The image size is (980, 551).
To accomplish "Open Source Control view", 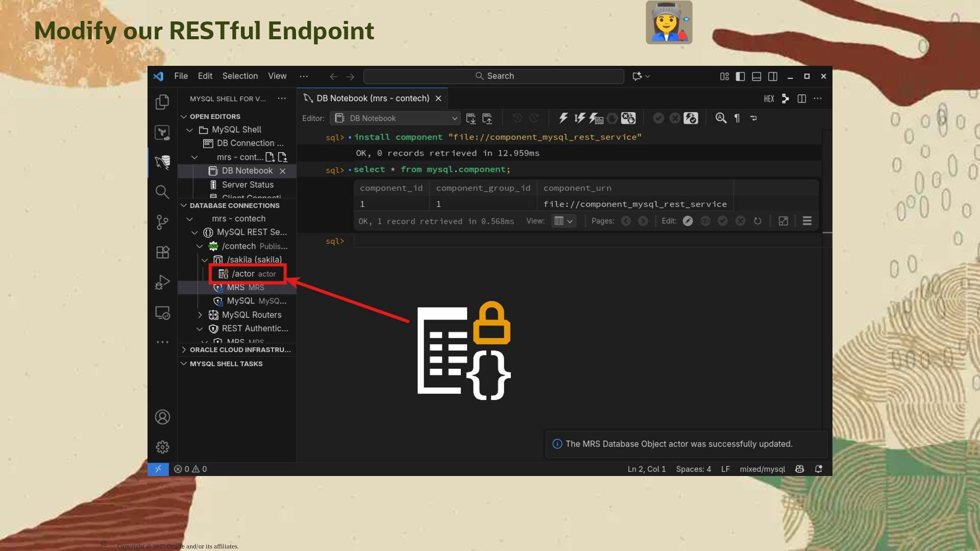I will (x=162, y=222).
